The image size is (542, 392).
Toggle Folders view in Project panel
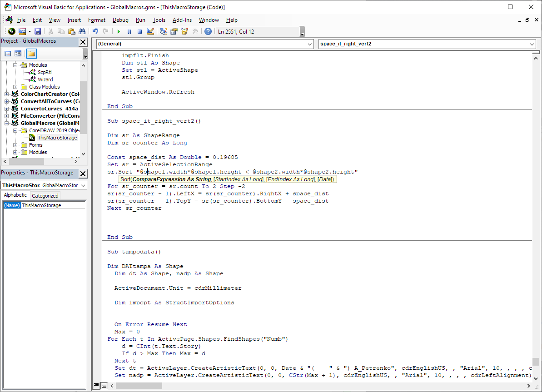(x=31, y=54)
